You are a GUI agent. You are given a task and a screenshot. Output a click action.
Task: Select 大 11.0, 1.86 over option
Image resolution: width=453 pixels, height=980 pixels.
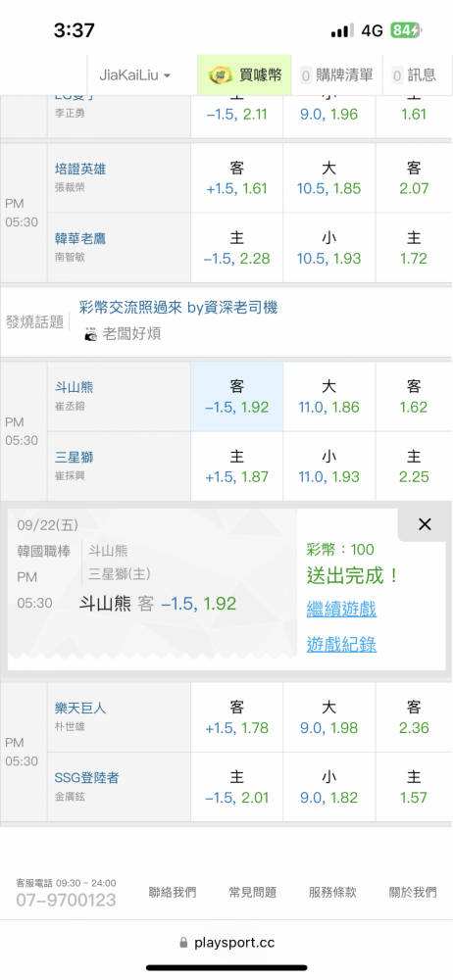coord(329,397)
